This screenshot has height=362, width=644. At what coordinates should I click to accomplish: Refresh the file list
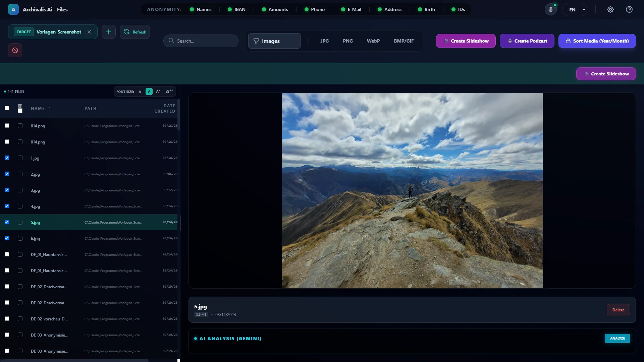pyautogui.click(x=135, y=32)
